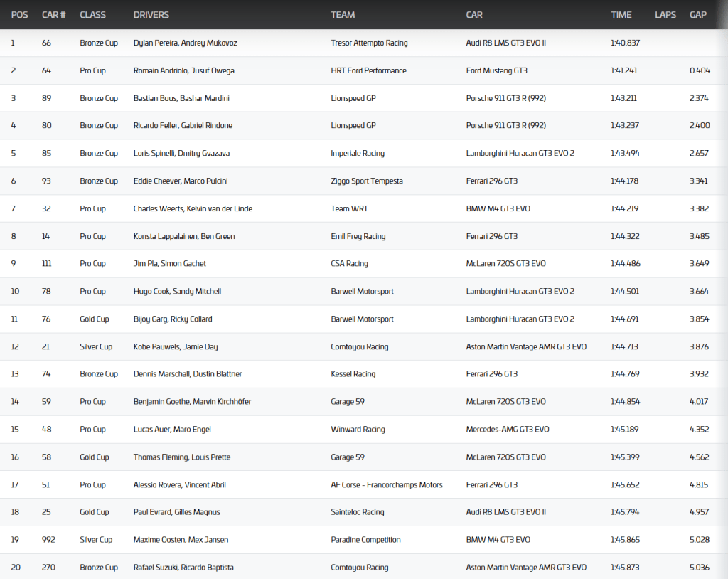This screenshot has height=579, width=728.
Task: Click Imperiale Racing team cell
Action: click(358, 154)
